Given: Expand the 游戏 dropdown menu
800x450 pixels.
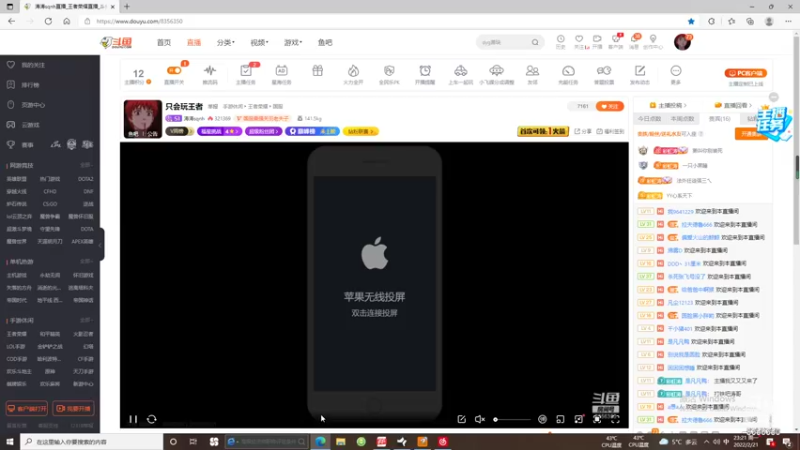Looking at the screenshot, I should (x=293, y=42).
